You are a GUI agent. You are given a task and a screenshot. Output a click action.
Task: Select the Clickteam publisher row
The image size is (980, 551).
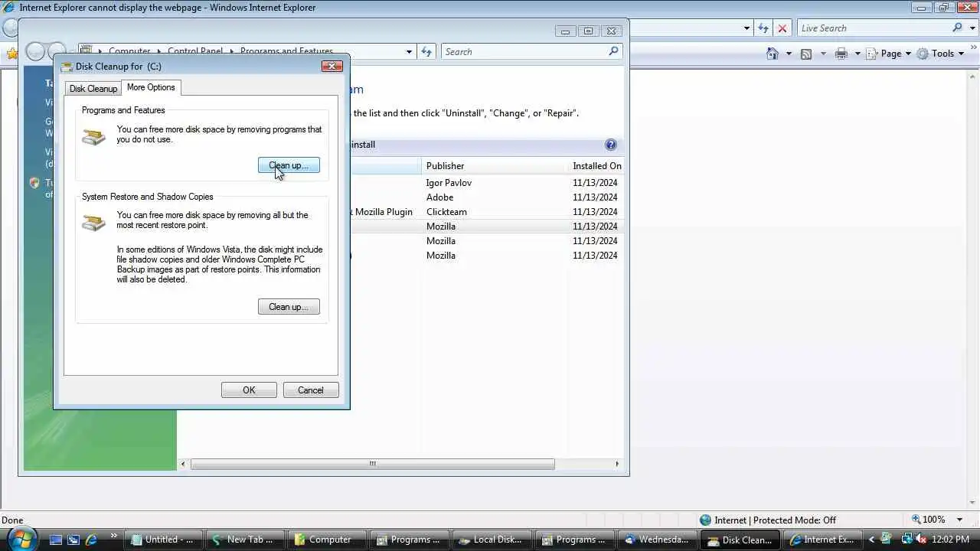click(x=446, y=212)
